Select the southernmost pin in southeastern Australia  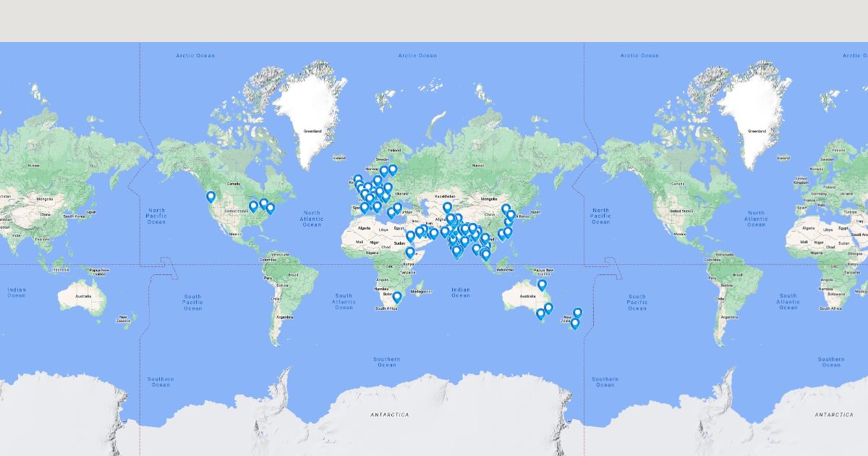tap(540, 314)
